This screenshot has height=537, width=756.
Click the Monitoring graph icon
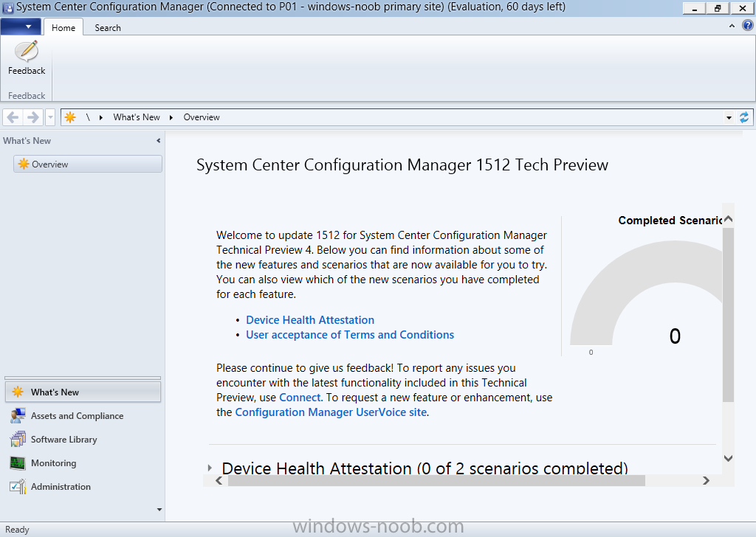[x=18, y=462]
